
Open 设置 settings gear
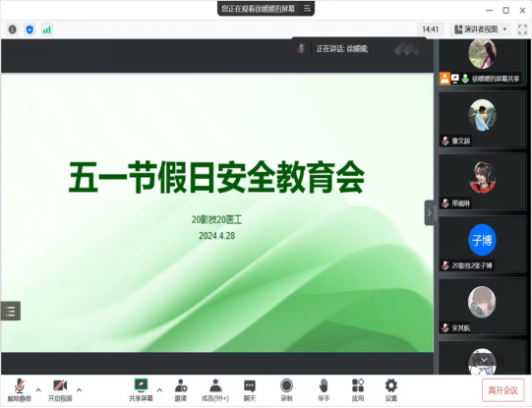coord(390,390)
